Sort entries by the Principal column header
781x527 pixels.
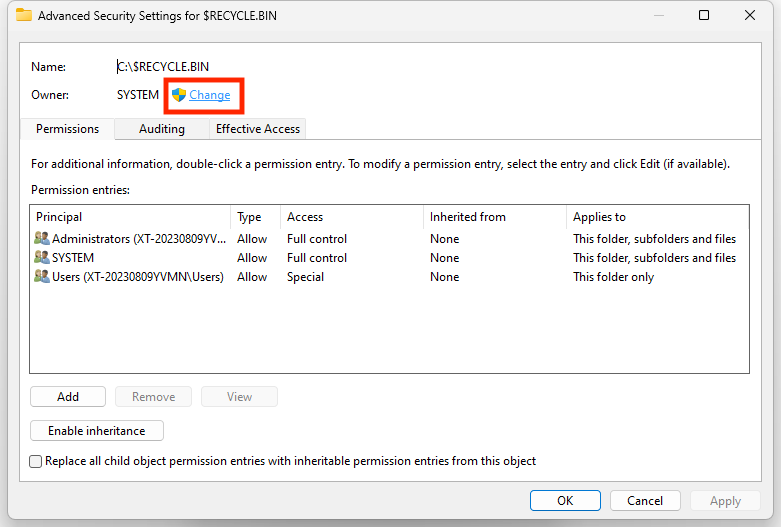tap(130, 217)
